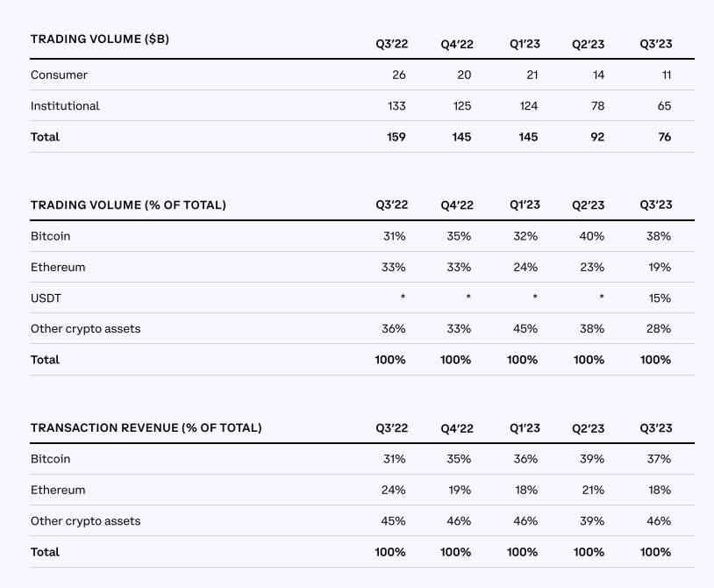
Task: Click Ethereum volume share 19% for Q3'23
Action: [660, 267]
